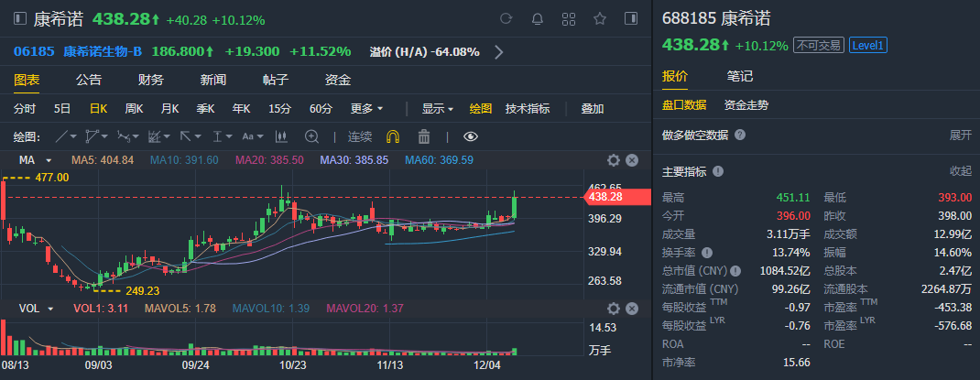This screenshot has height=380, width=980.
Task: Add 康希诺 to favorites with the star
Action: click(x=600, y=18)
